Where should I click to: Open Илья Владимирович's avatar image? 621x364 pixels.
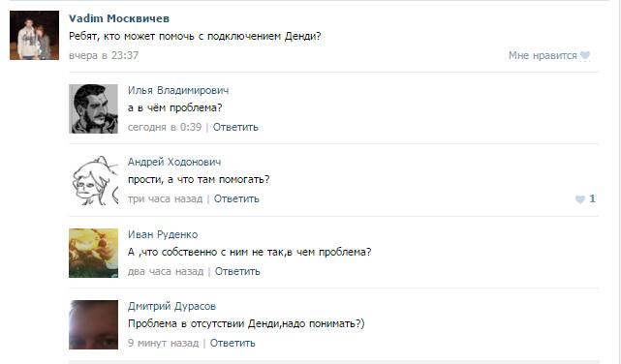[93, 108]
